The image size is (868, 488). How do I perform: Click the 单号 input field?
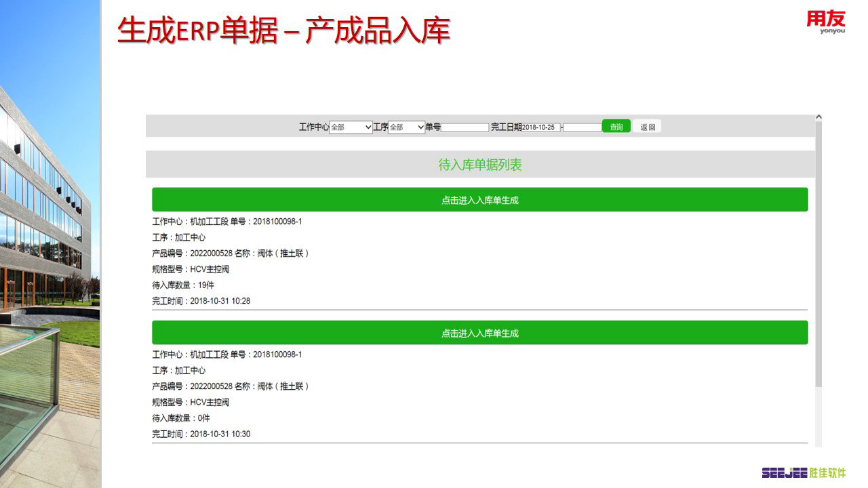pyautogui.click(x=465, y=127)
